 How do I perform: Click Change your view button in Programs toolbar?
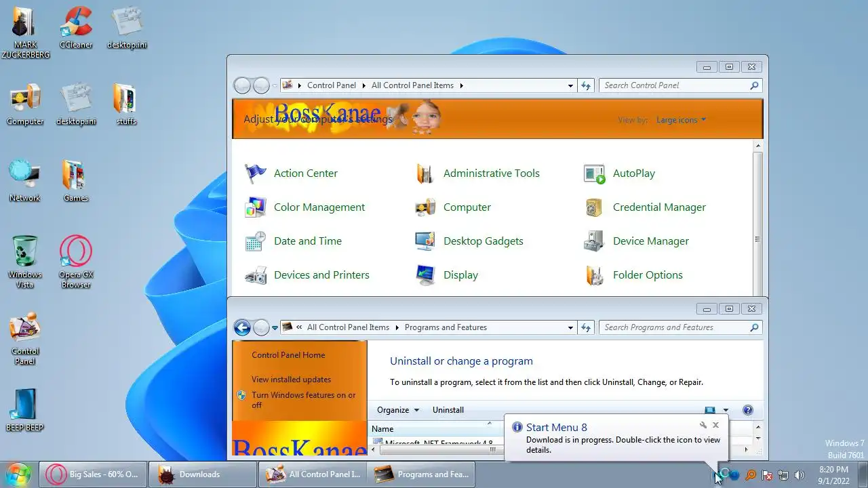click(x=710, y=410)
